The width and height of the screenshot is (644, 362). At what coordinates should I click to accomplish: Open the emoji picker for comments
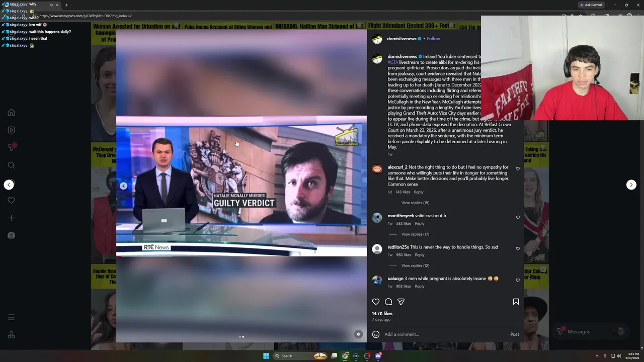pyautogui.click(x=375, y=334)
